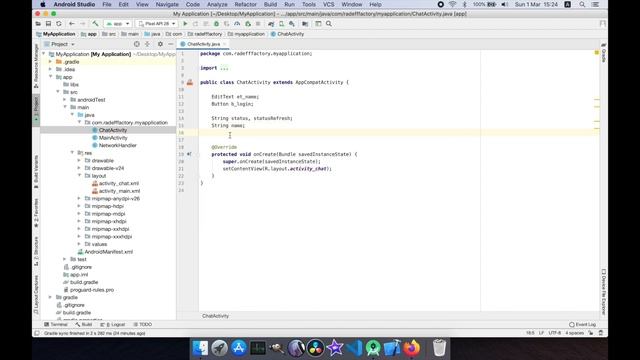The height and width of the screenshot is (360, 640).
Task: Click the override gutter icon beside onCreate
Action: 189,154
